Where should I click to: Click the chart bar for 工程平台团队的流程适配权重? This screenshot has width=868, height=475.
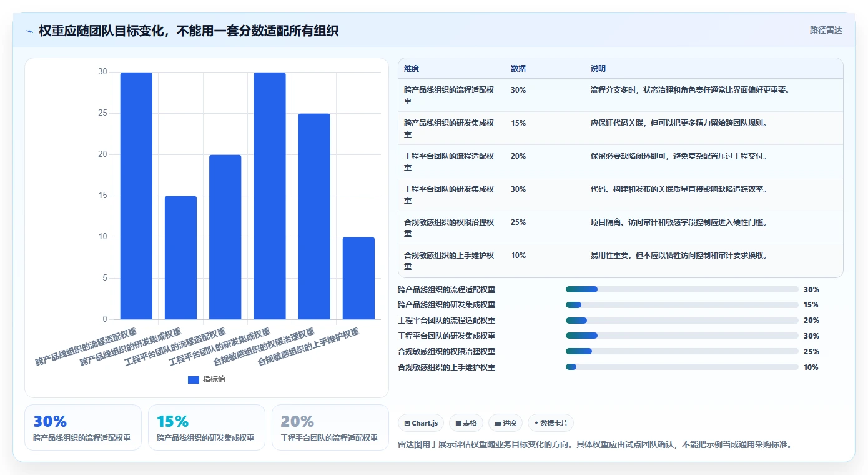(x=225, y=237)
